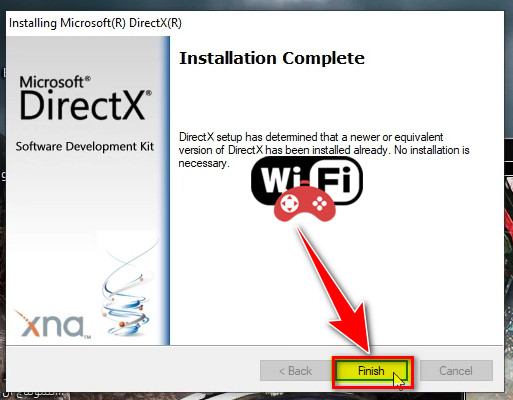513x400 pixels.
Task: Click the Finish button
Action: 372,371
